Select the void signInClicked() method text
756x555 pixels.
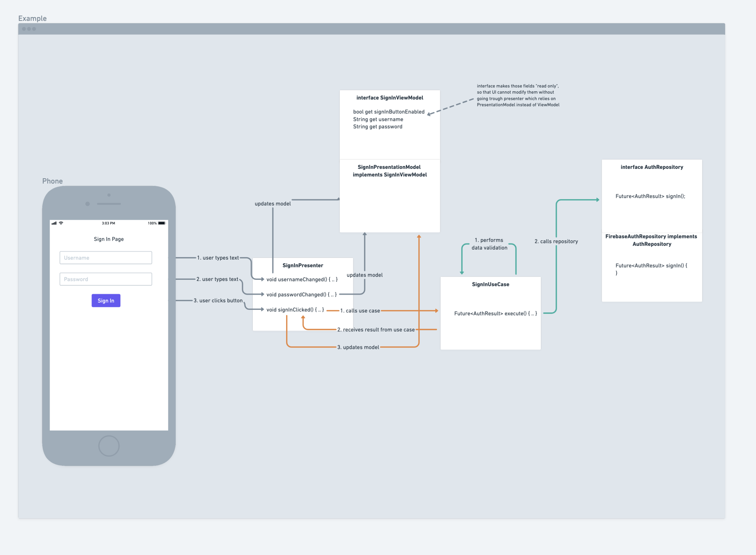[x=295, y=310]
